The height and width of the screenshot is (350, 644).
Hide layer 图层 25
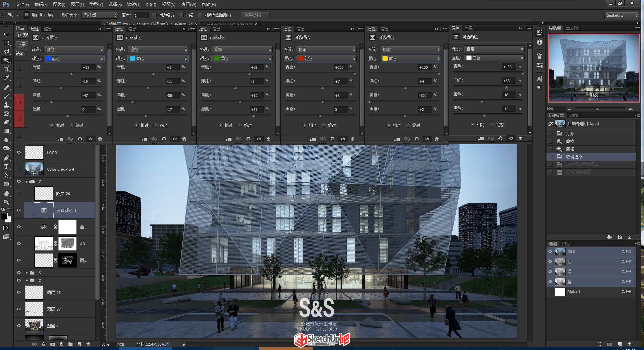click(x=19, y=292)
